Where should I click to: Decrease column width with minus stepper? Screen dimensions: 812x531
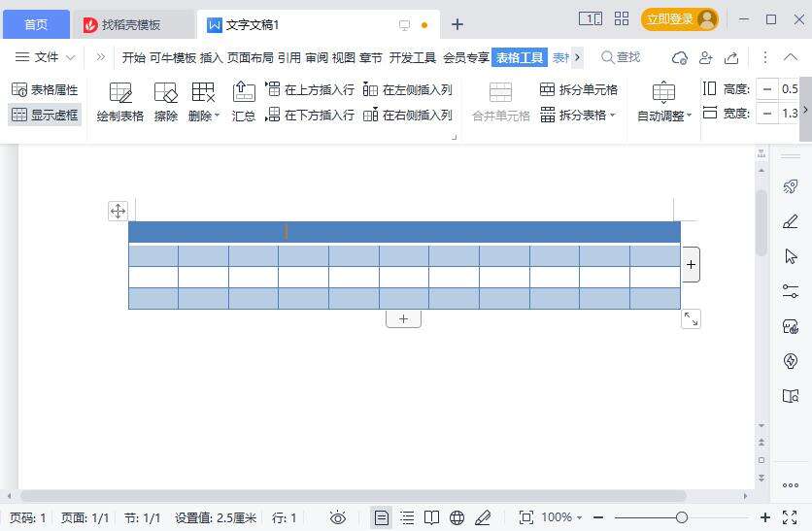[x=767, y=113]
